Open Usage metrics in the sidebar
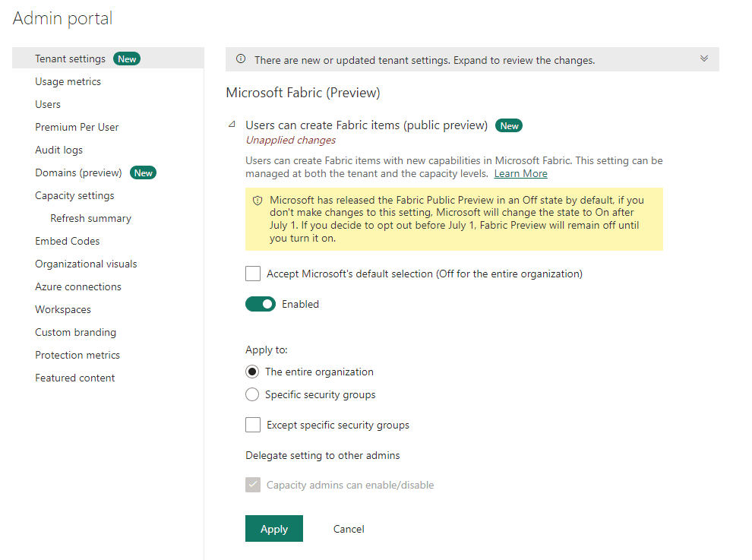Viewport: 752px width, 560px height. (x=68, y=81)
